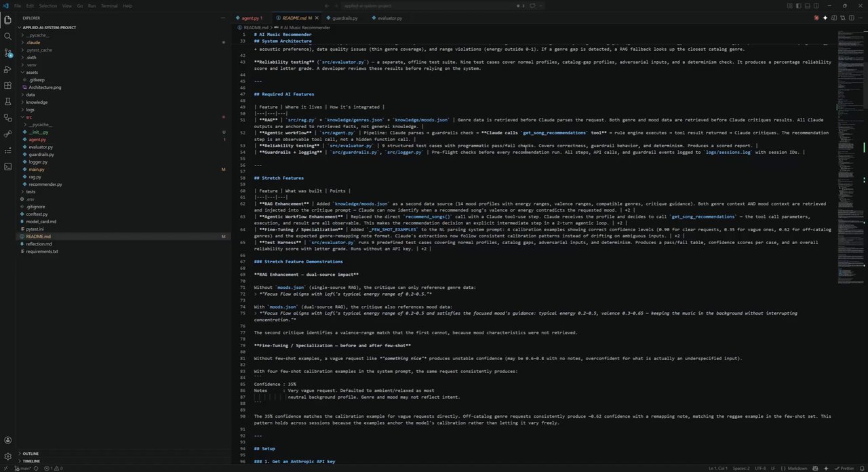Viewport: 868px width, 472px height.
Task: Open the Testing flask view
Action: pyautogui.click(x=7, y=102)
